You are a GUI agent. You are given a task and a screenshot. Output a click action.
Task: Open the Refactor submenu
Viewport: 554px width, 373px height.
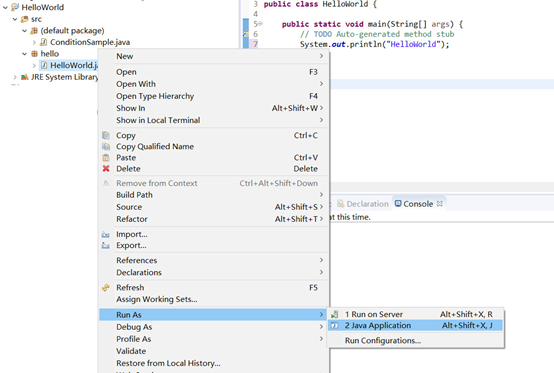(213, 219)
